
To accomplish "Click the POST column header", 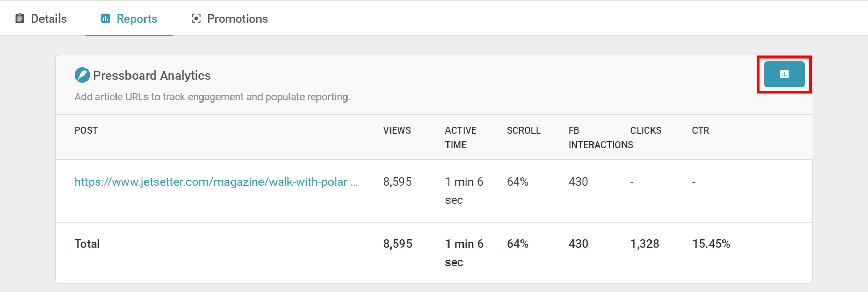I will pos(86,130).
